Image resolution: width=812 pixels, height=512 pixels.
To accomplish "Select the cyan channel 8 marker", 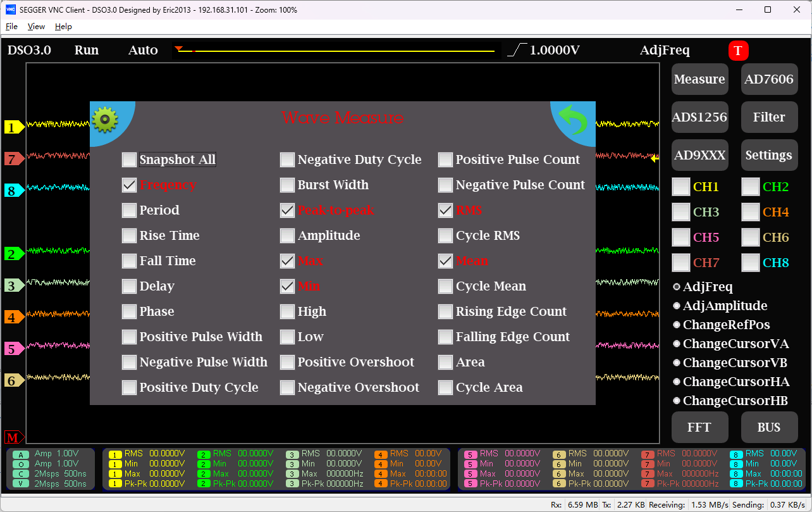I will (x=14, y=190).
